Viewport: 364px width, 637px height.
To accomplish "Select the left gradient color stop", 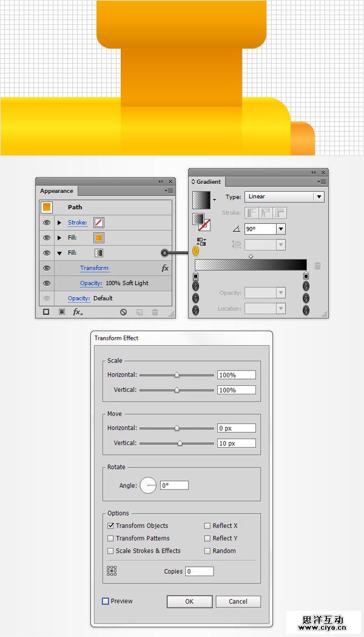I will 195,276.
